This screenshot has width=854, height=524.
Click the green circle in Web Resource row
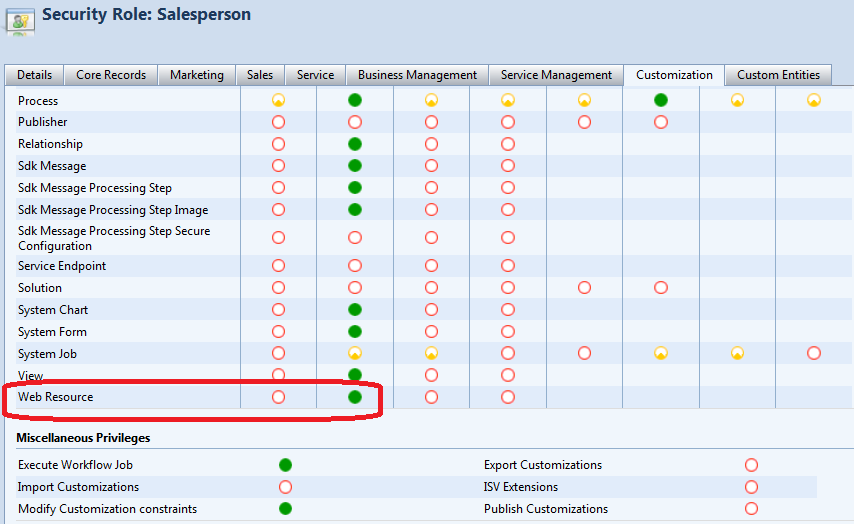[x=355, y=397]
